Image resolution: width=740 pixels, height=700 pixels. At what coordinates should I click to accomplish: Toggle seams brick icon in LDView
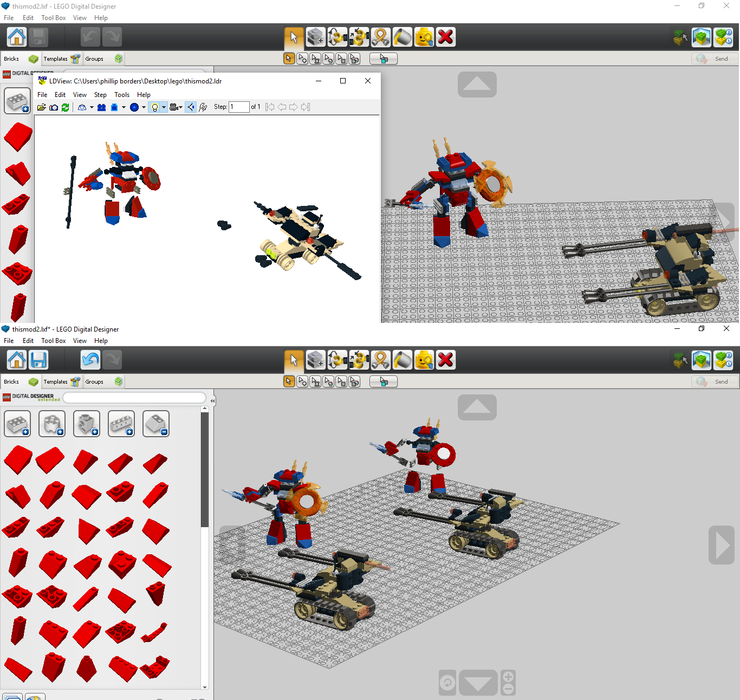[101, 107]
